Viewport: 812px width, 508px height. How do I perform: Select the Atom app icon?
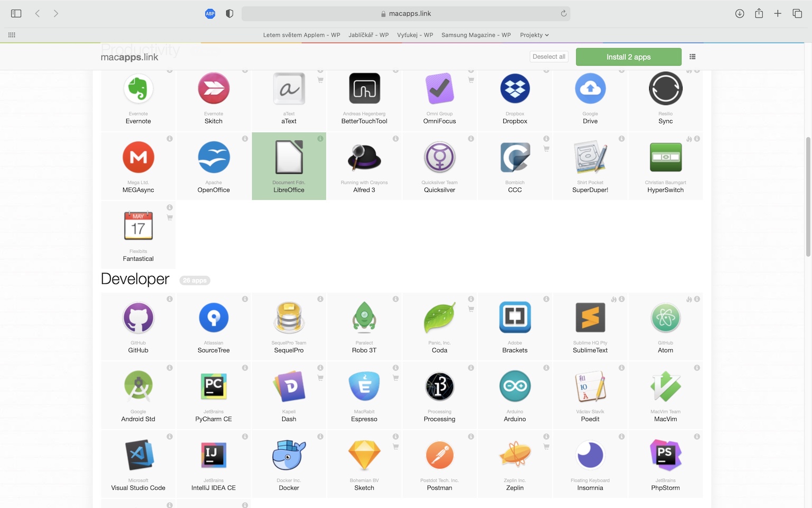tap(666, 317)
